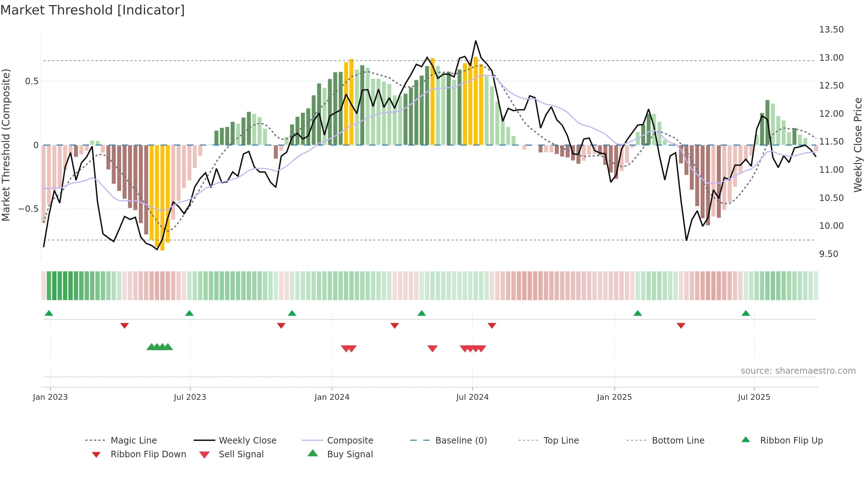Click the ribbon flip down triangle after Jul 2024
Screen dimensions: 868x488
492,326
